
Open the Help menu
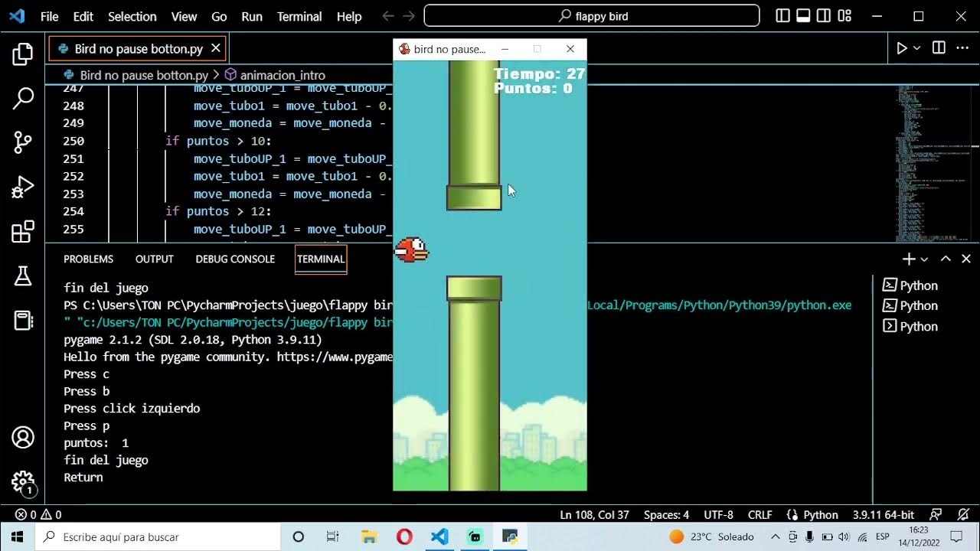349,16
